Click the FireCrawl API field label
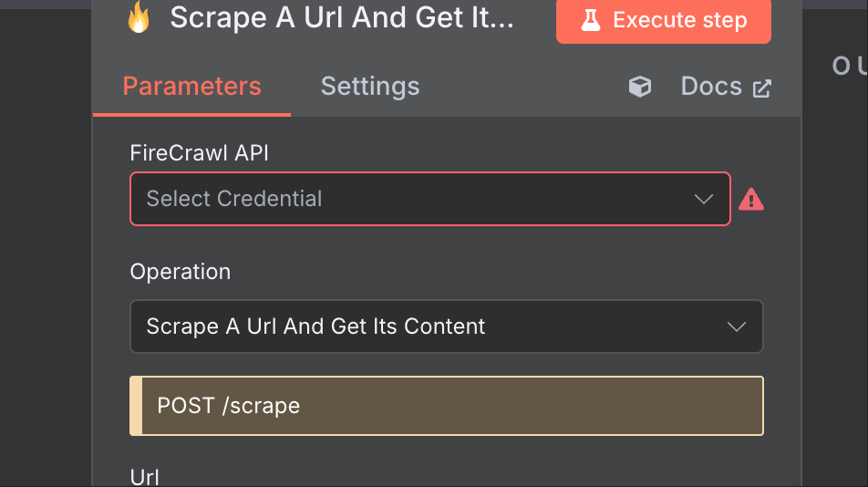Image resolution: width=868 pixels, height=487 pixels. (x=199, y=153)
